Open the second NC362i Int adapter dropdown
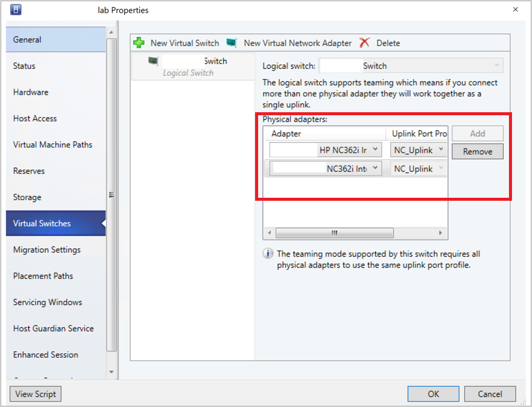 [x=325, y=168]
